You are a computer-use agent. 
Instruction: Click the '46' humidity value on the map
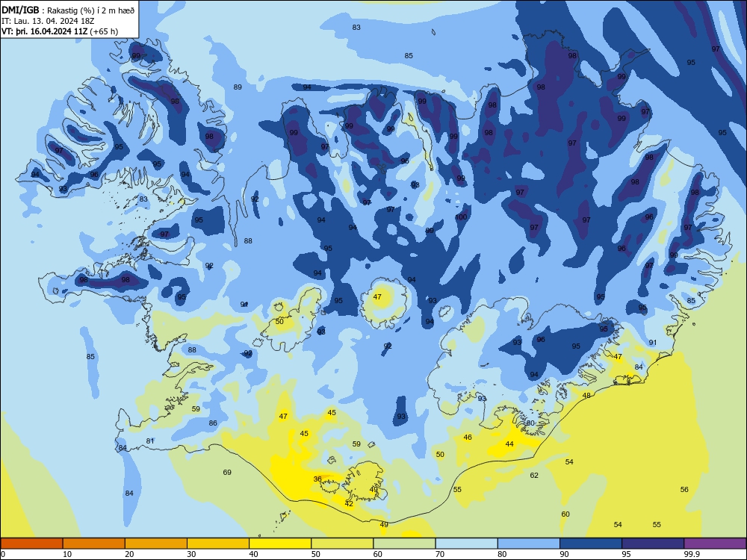(468, 437)
